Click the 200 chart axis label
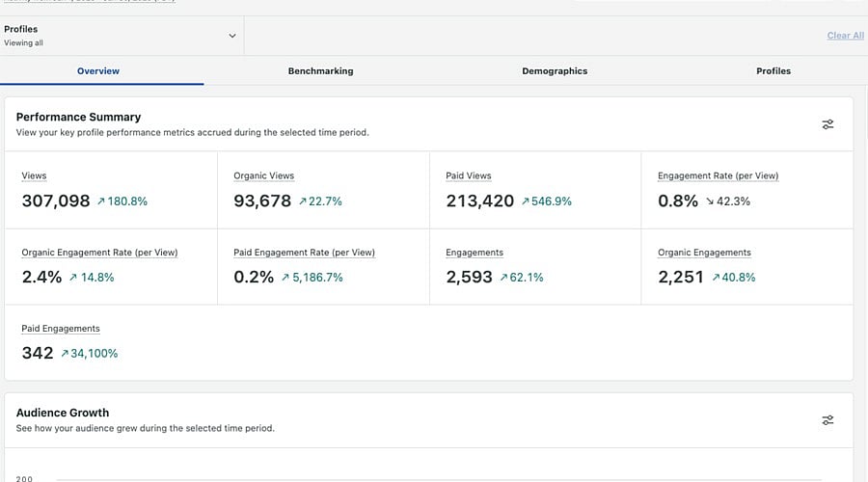868x482 pixels. [24, 478]
